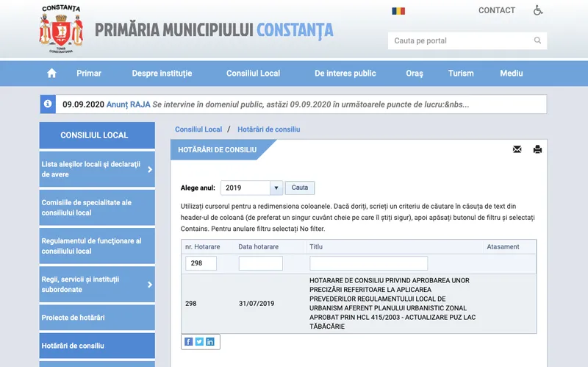Open the year selection dropdown
This screenshot has height=367, width=588.
tap(276, 188)
